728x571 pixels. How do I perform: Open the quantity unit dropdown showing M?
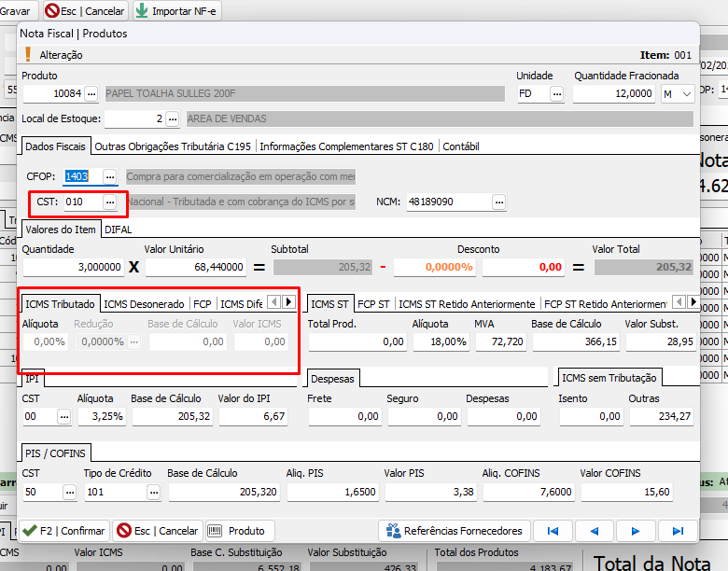pyautogui.click(x=679, y=93)
